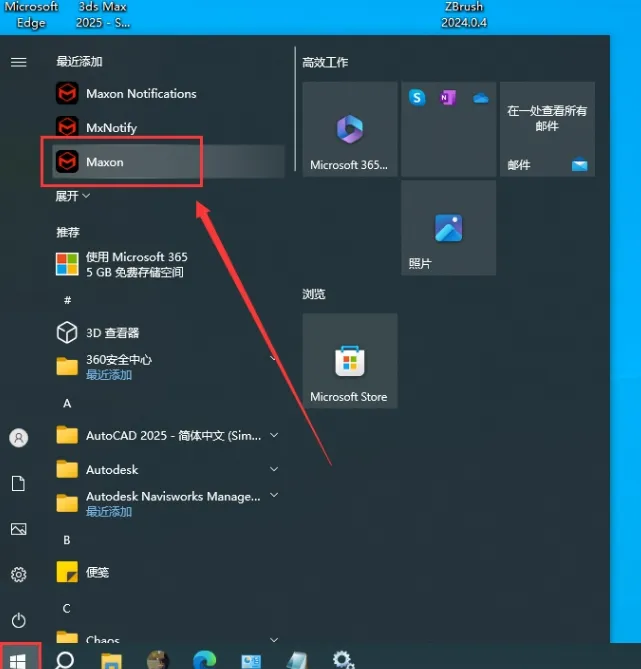Open the Microsoft 365 storage suggestion
This screenshot has height=669, width=641.
(x=168, y=265)
